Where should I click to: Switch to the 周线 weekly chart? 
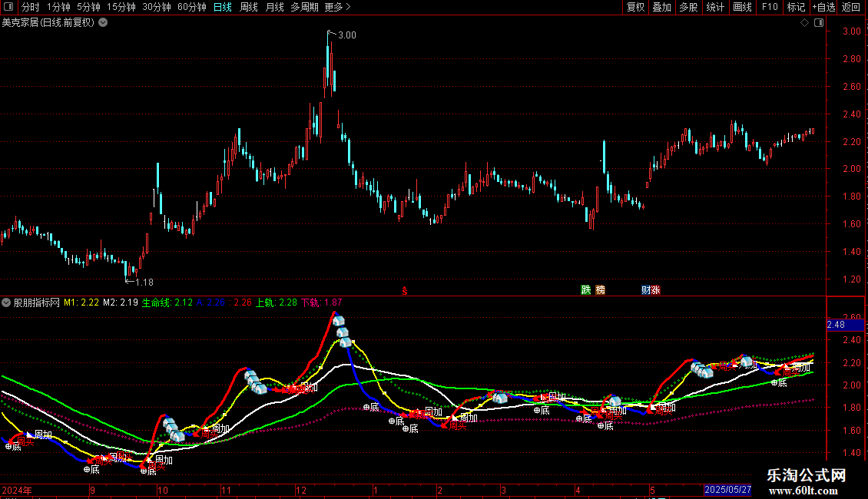[249, 7]
